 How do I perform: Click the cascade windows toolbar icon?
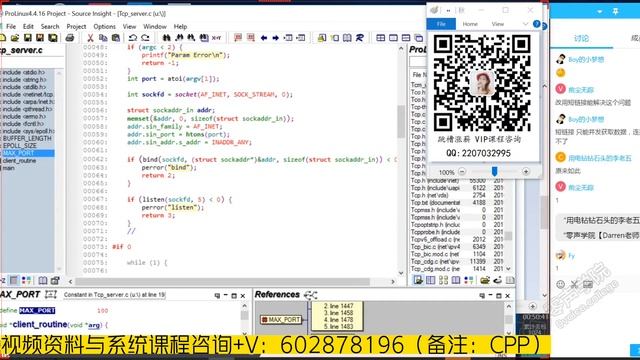[x=418, y=38]
